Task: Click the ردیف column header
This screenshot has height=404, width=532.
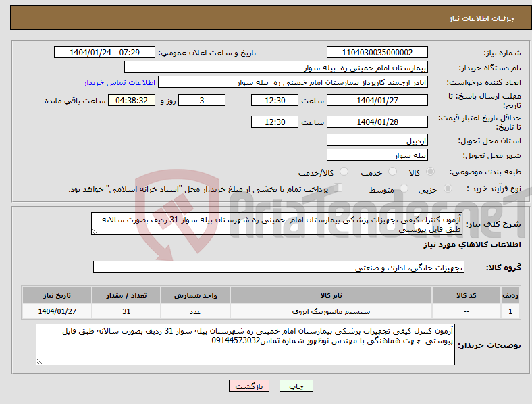Action: [510, 295]
